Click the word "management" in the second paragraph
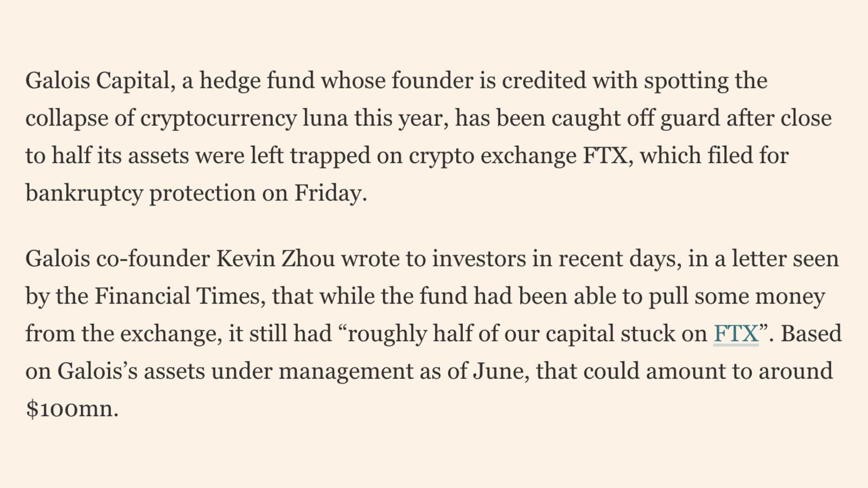 pos(346,371)
